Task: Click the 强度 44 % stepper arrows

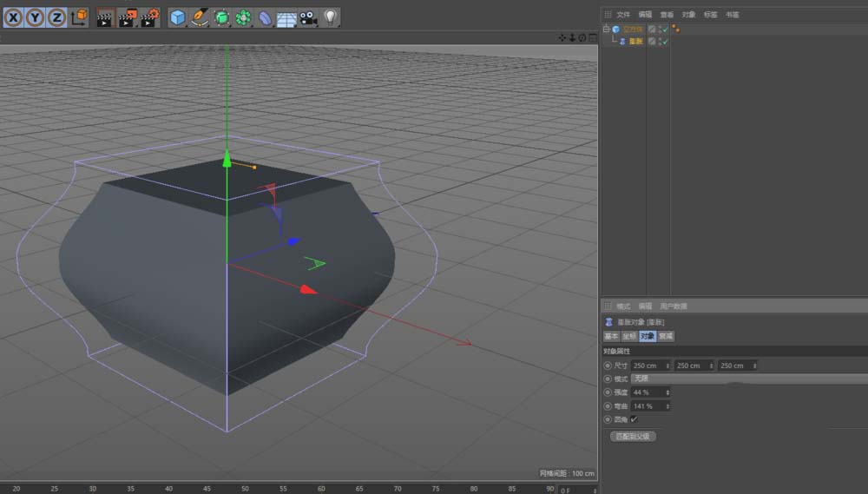Action: [x=667, y=392]
